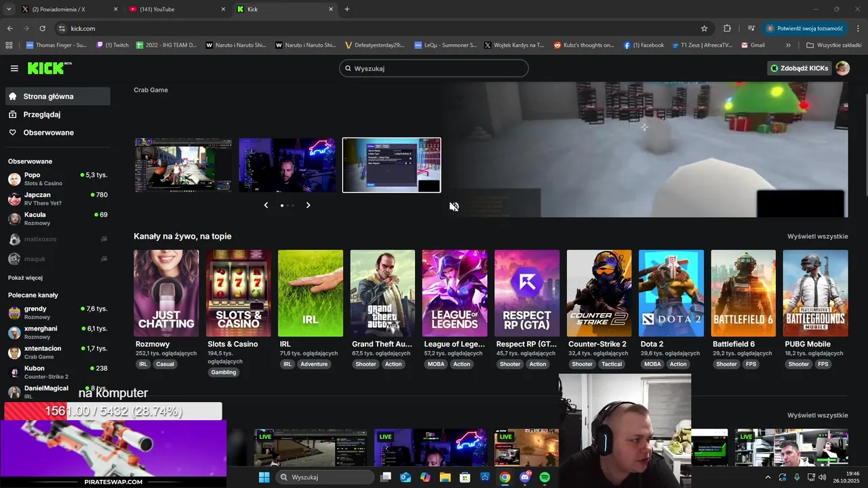Image resolution: width=868 pixels, height=488 pixels.
Task: Open the Thomas Finger bookmark
Action: click(56, 45)
